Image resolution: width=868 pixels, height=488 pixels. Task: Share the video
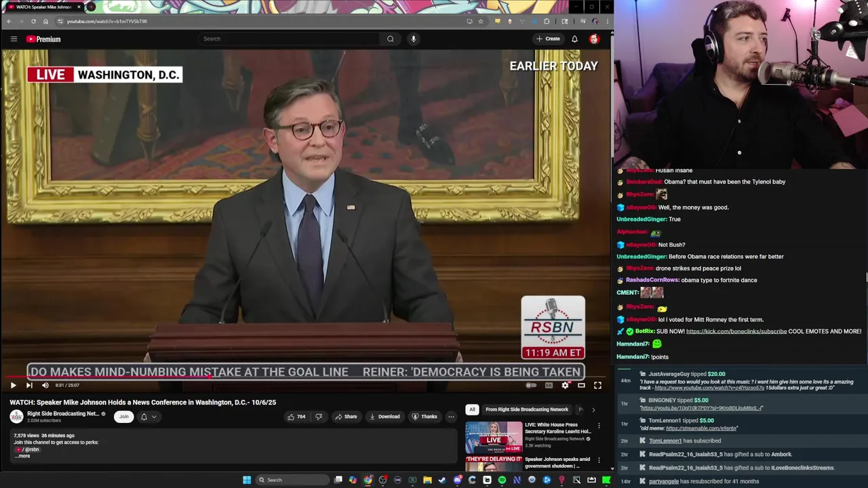(x=346, y=416)
